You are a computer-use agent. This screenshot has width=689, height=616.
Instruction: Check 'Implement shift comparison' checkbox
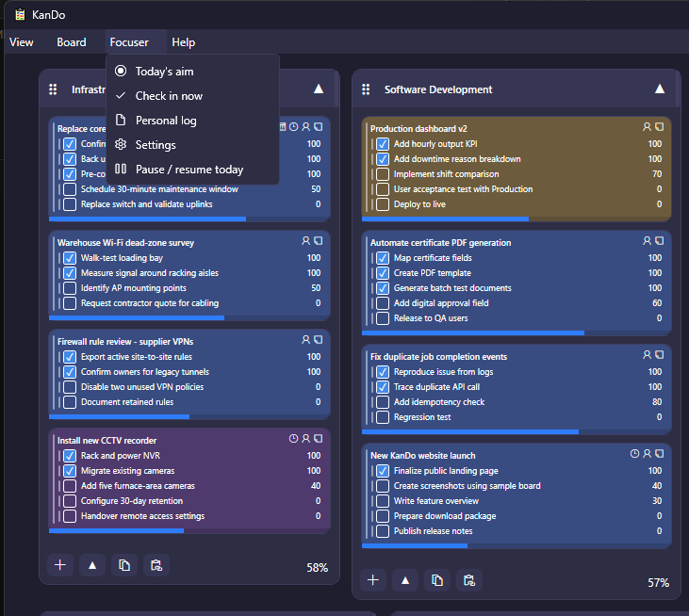click(383, 174)
